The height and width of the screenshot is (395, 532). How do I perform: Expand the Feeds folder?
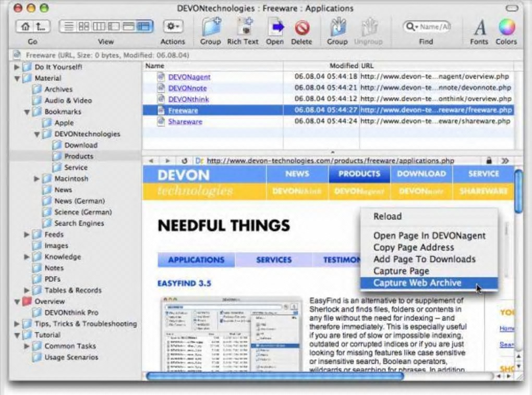click(27, 234)
